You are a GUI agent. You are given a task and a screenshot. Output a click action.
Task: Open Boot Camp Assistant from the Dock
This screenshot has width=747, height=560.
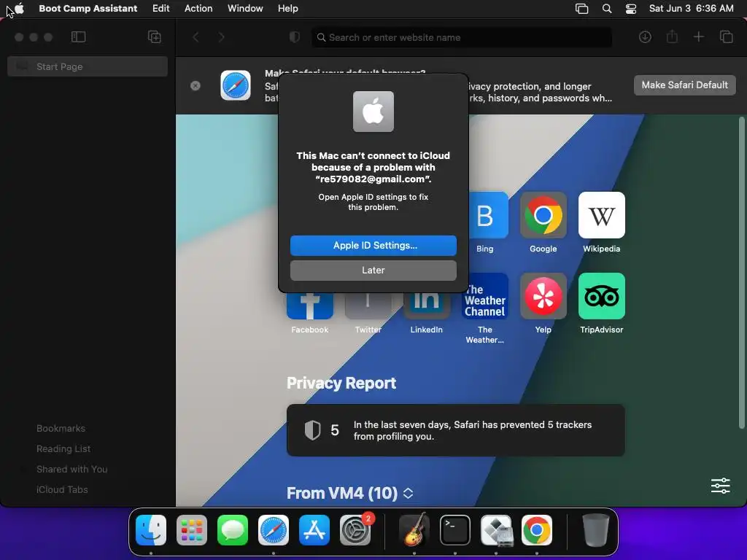click(496, 531)
